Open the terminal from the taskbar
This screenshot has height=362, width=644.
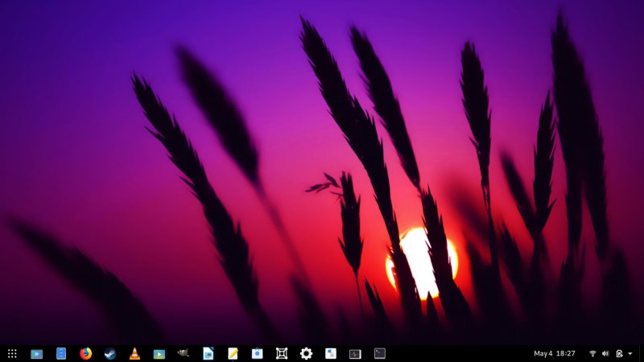[379, 353]
